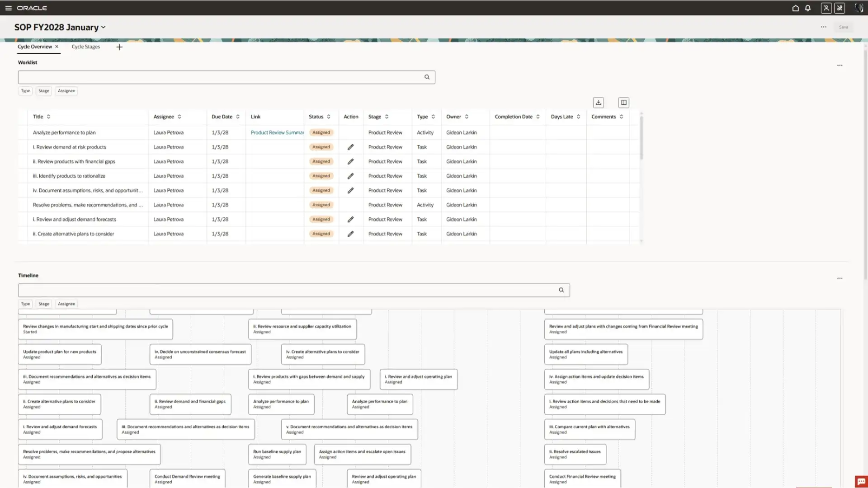Click the Timeline search magnifier icon
This screenshot has width=868, height=488.
click(561, 290)
